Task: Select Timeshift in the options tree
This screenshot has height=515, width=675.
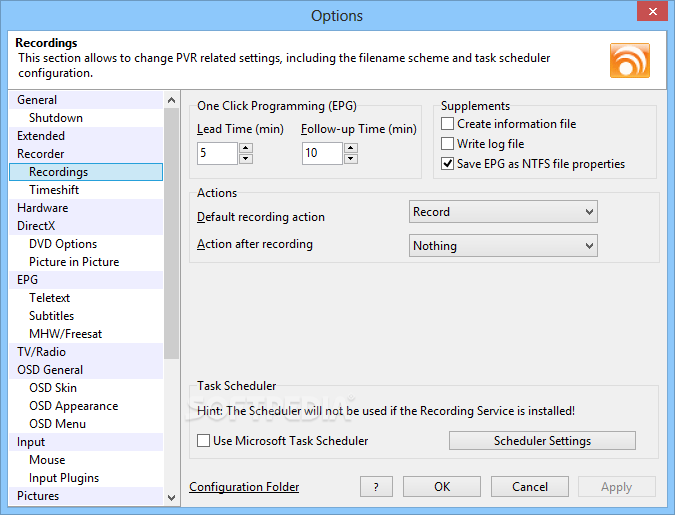Action: coord(54,190)
